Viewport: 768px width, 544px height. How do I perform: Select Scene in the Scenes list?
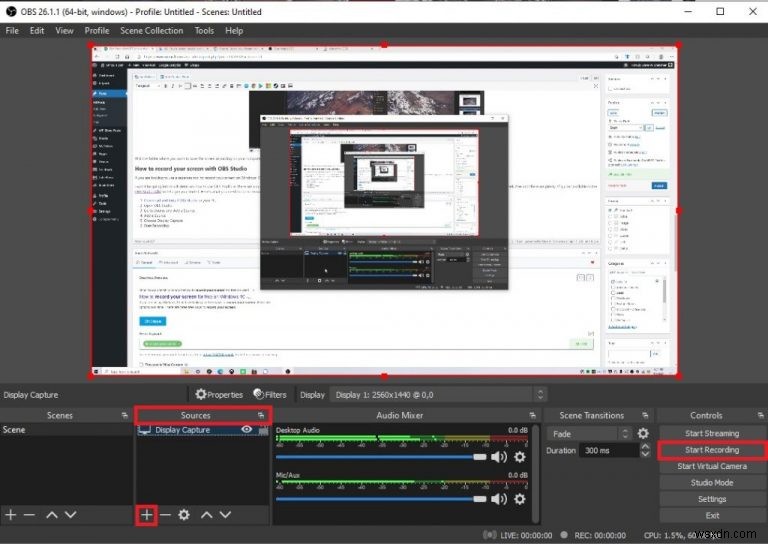pyautogui.click(x=66, y=429)
